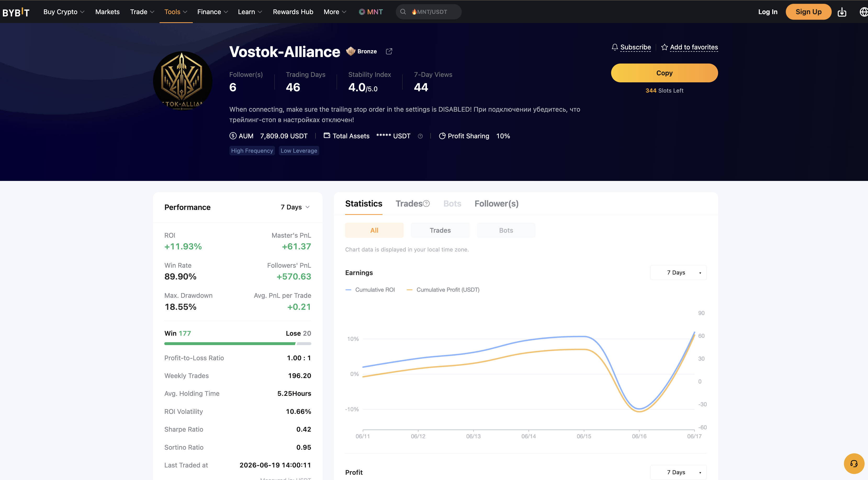Click the search magnifier icon

pos(403,12)
